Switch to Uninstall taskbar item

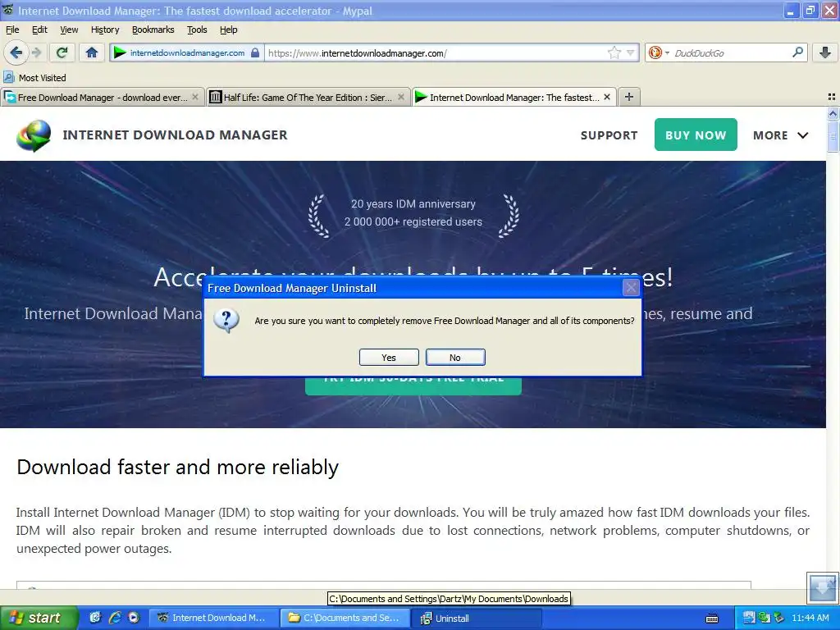click(x=477, y=619)
